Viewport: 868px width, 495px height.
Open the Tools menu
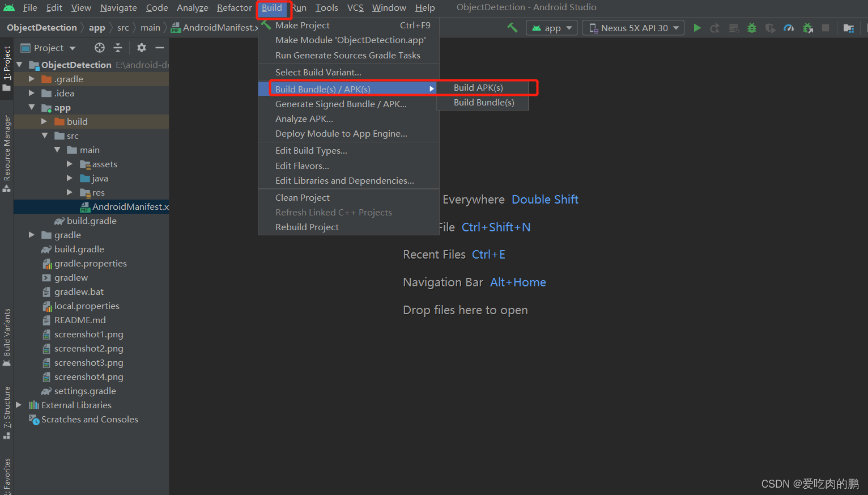326,7
